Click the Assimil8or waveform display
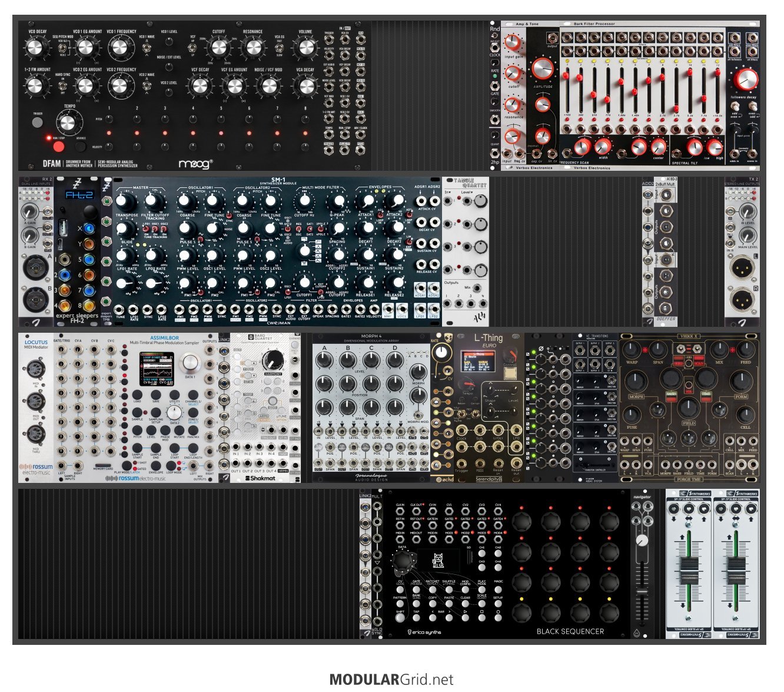 click(x=158, y=370)
